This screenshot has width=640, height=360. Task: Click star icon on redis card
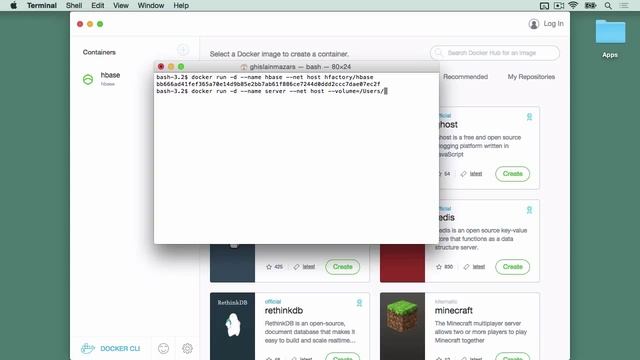439,267
